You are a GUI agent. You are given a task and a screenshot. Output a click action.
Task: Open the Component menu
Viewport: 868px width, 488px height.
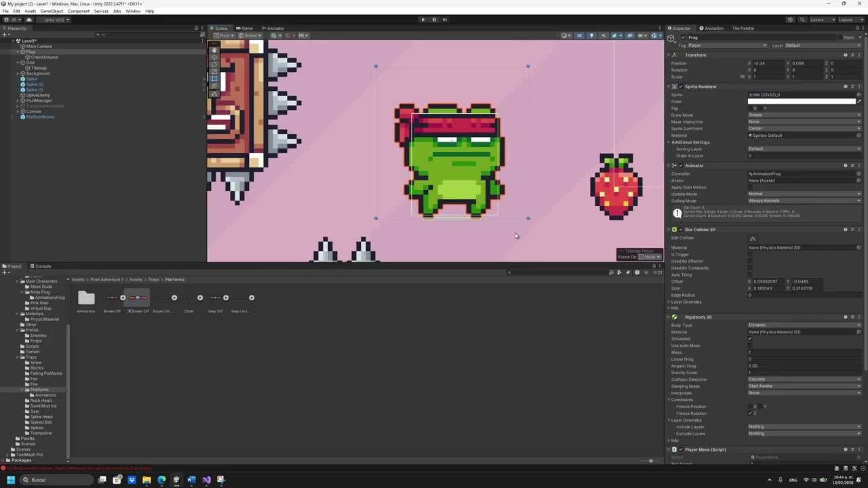coord(79,11)
